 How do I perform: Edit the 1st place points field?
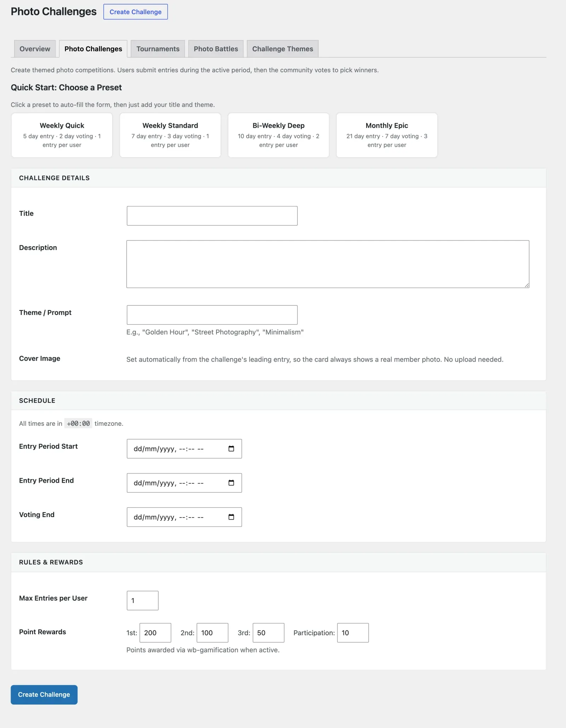click(155, 633)
